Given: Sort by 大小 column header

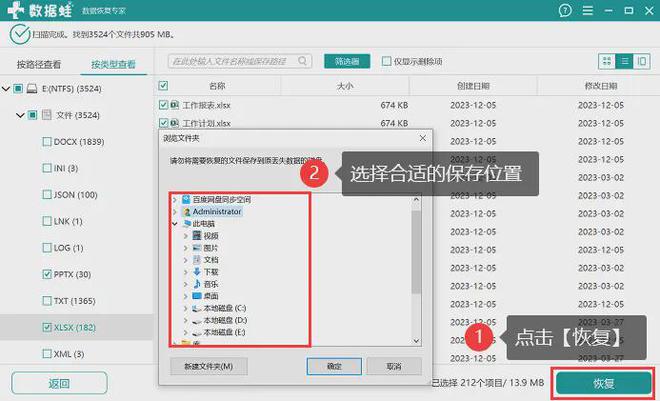Looking at the screenshot, I should pyautogui.click(x=345, y=86).
